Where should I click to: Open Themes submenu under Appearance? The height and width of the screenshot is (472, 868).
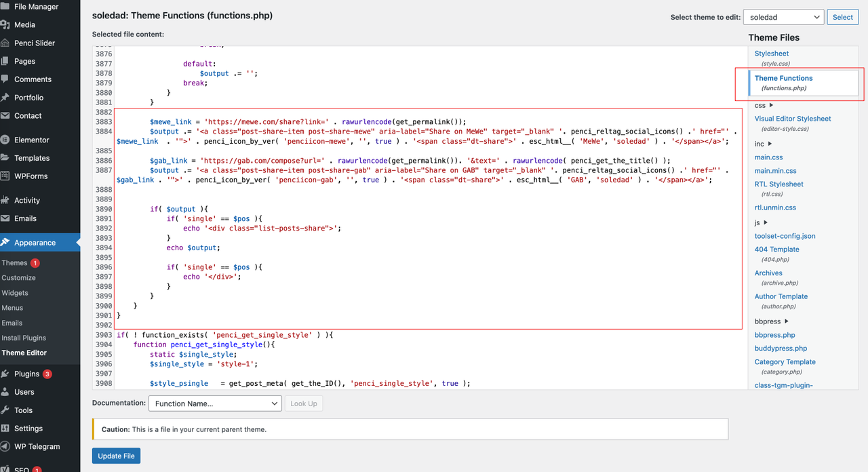[x=14, y=263]
